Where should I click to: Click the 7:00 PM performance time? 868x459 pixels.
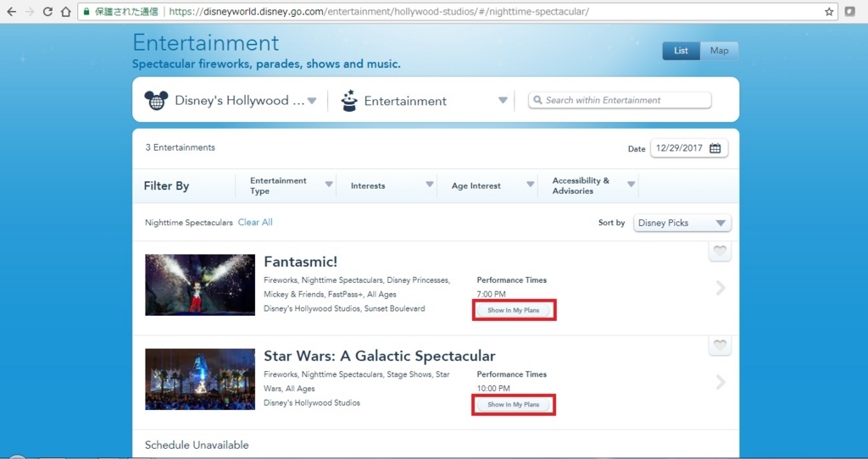(x=492, y=294)
